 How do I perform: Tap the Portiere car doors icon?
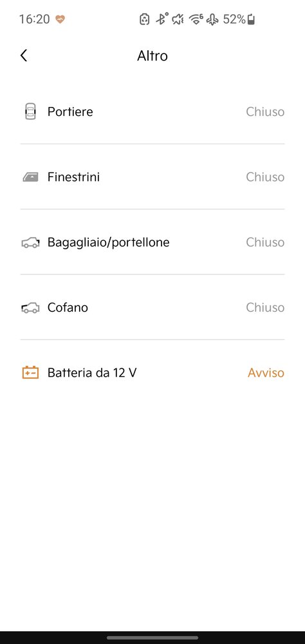point(30,111)
